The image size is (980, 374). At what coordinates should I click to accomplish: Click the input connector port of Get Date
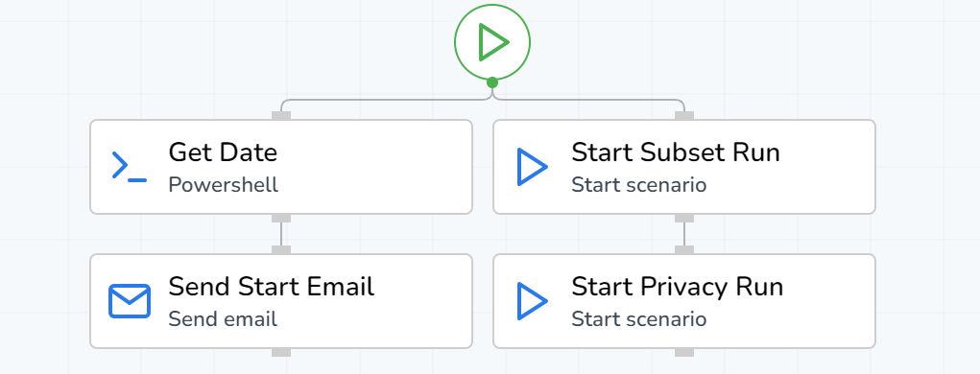click(x=281, y=115)
